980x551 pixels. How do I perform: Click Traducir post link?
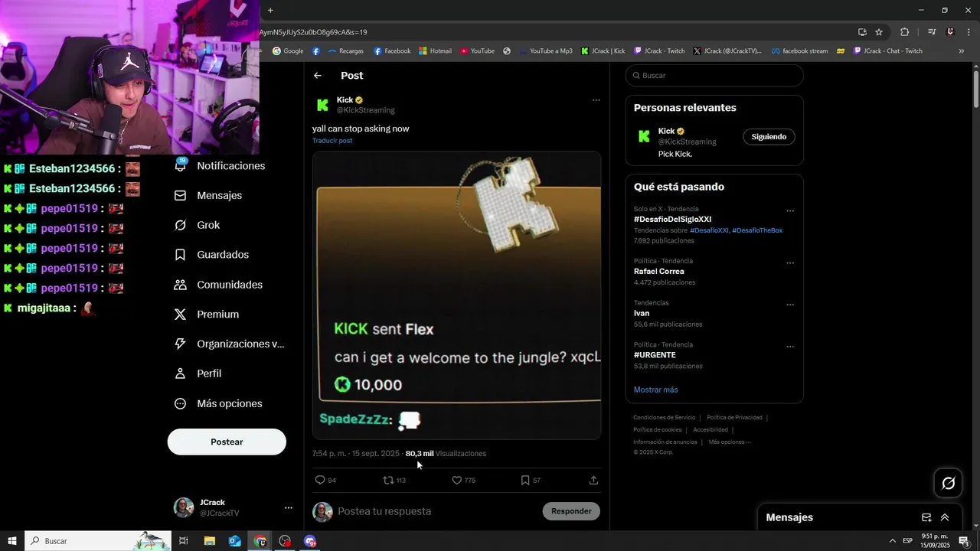click(332, 141)
